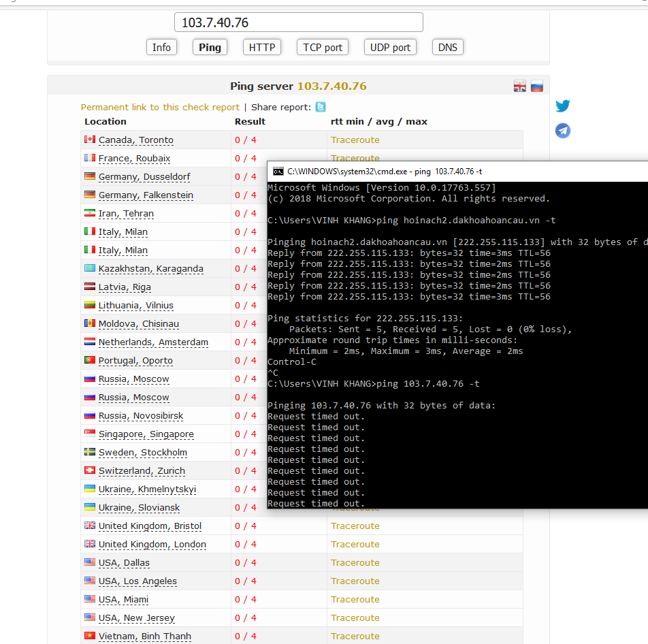Image resolution: width=648 pixels, height=644 pixels.
Task: Click the Sweden, Stockholm location
Action: [x=143, y=453]
